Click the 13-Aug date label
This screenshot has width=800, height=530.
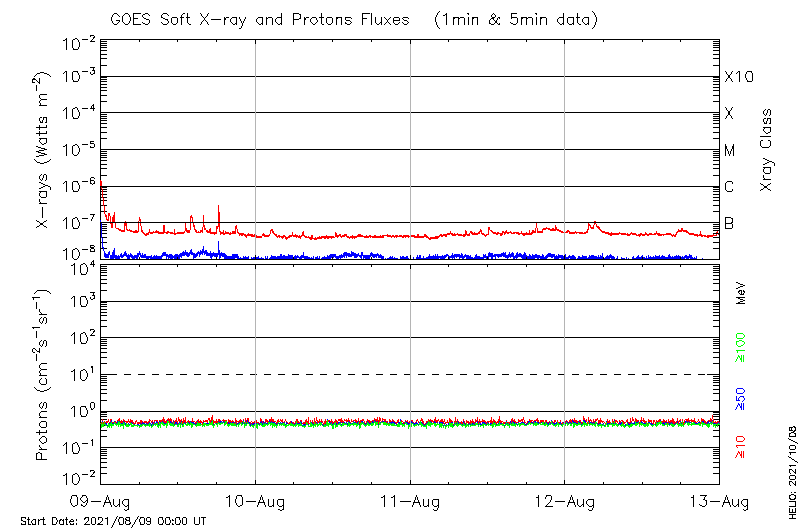tap(718, 500)
